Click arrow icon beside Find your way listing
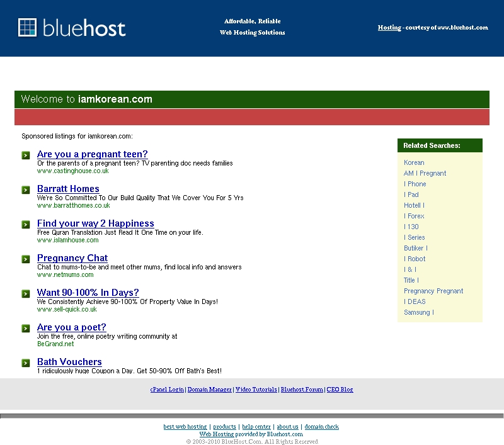 pyautogui.click(x=26, y=225)
